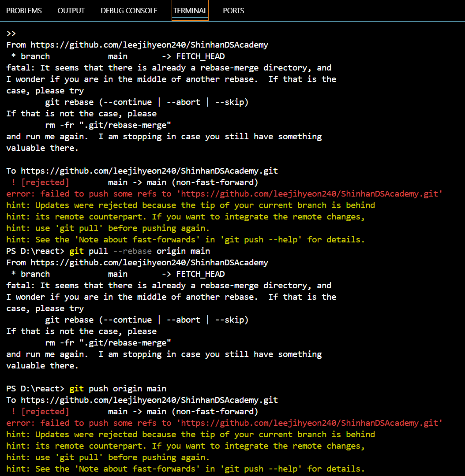Open the PORTS tab
Screen dimensions: 465x476
click(233, 11)
